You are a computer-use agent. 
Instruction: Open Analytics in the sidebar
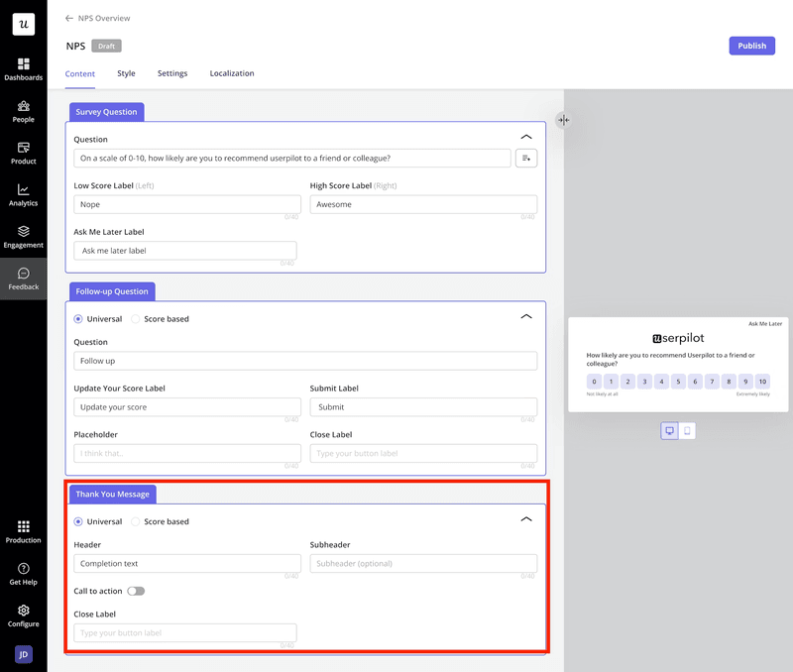(23, 194)
